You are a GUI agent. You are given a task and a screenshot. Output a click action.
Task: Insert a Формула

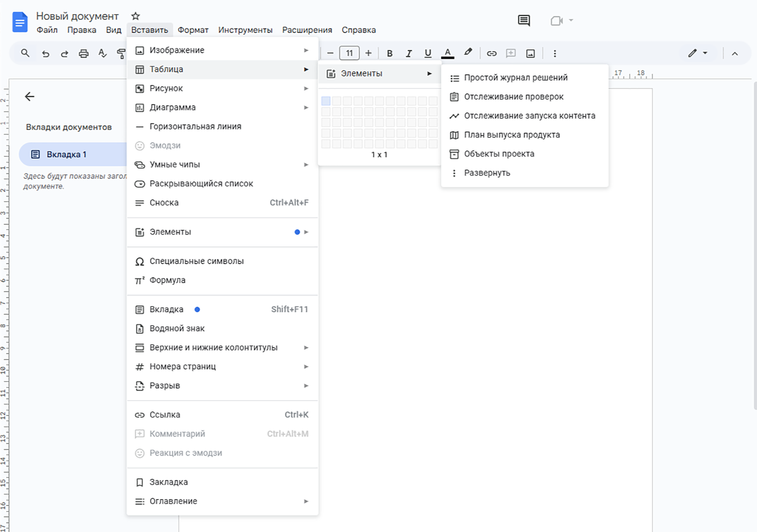pos(222,280)
